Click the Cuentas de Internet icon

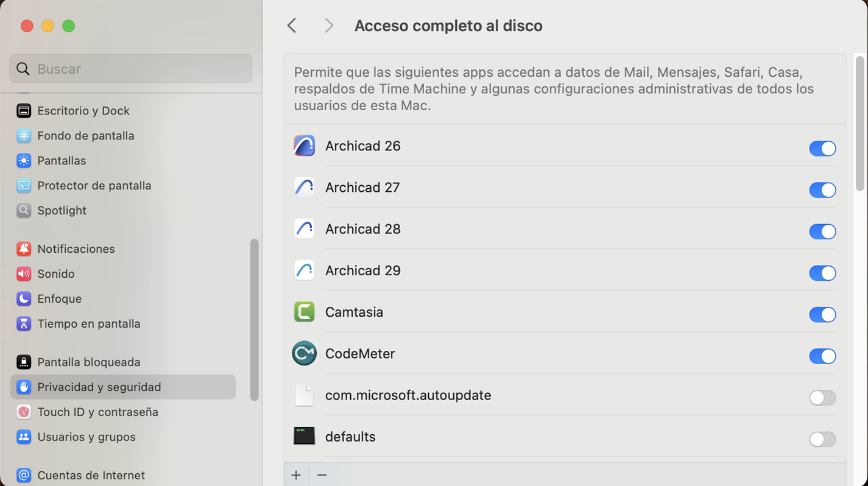[x=23, y=475]
